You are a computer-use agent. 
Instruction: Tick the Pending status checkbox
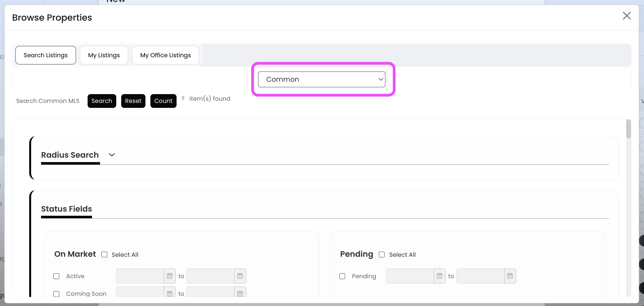pos(342,276)
